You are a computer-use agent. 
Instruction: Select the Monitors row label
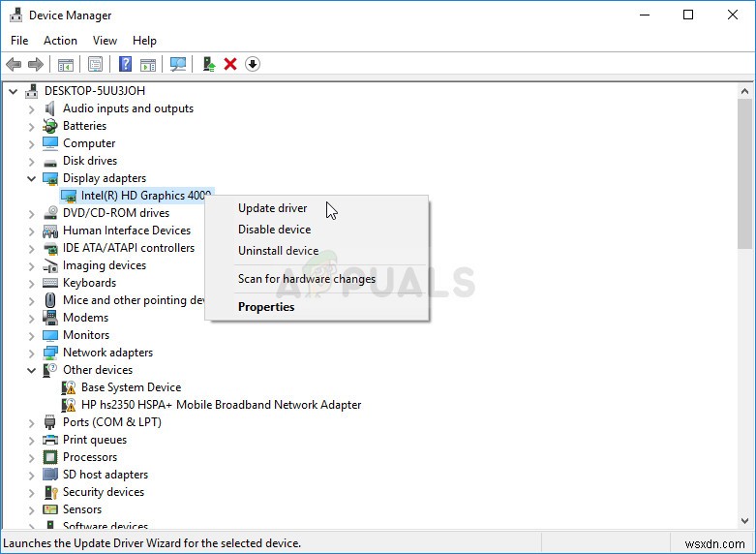tap(86, 335)
